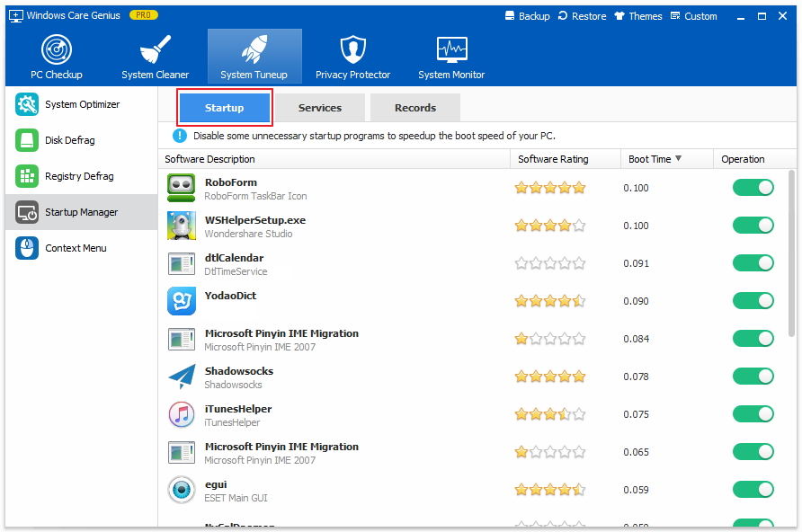Switch to the Services tab
The width and height of the screenshot is (802, 532).
(x=320, y=107)
